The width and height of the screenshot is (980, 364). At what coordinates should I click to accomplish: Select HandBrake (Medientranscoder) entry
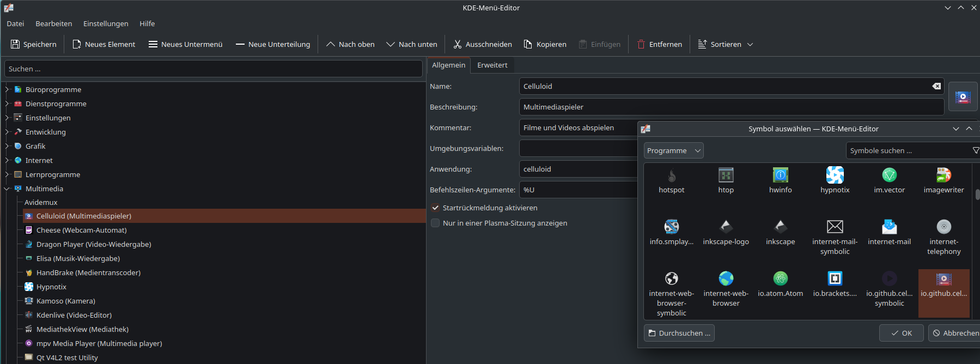(88, 272)
